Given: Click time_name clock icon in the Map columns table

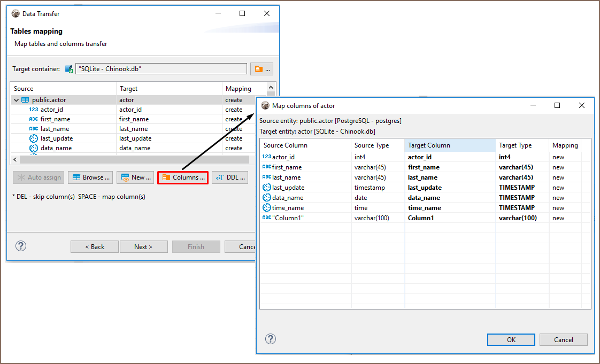Looking at the screenshot, I should click(267, 208).
